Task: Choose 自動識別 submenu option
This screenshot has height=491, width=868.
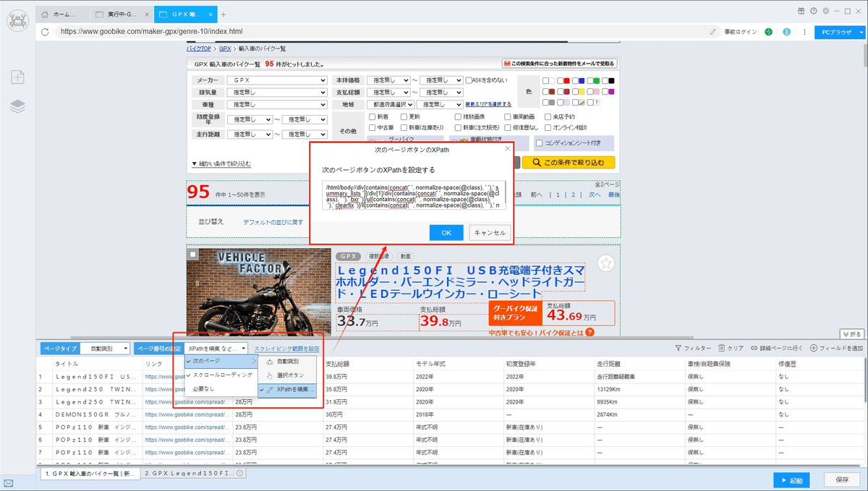Action: tap(288, 361)
